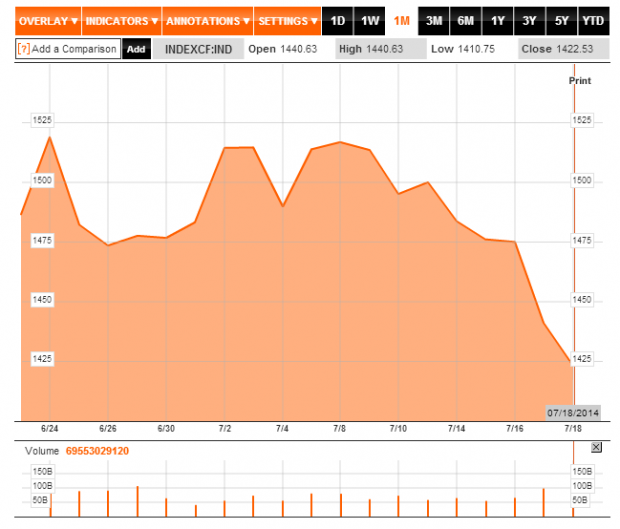Switch chart to 3M range
Image resolution: width=620 pixels, height=529 pixels.
[434, 20]
